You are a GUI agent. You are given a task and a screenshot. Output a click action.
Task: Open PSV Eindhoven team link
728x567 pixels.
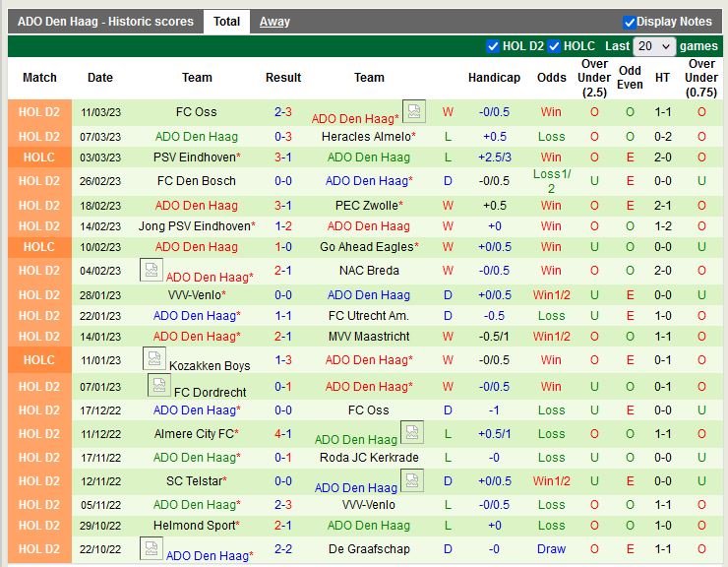click(x=197, y=157)
